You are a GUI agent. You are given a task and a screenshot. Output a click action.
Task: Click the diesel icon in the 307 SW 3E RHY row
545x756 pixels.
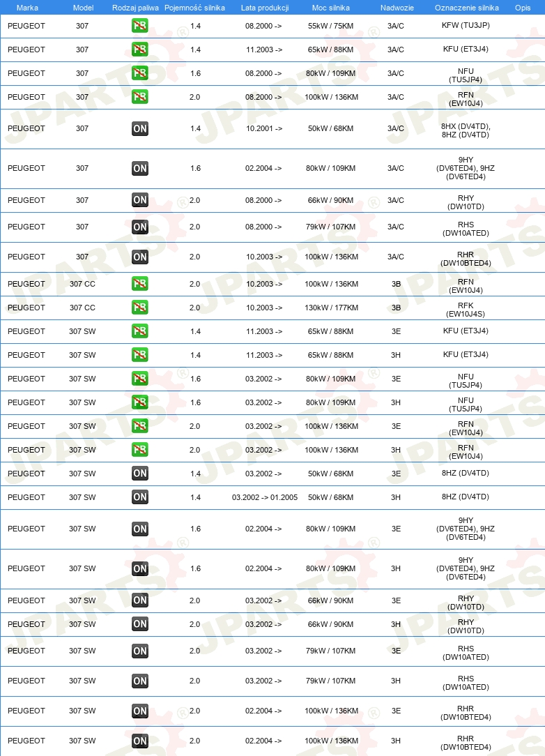pos(140,600)
